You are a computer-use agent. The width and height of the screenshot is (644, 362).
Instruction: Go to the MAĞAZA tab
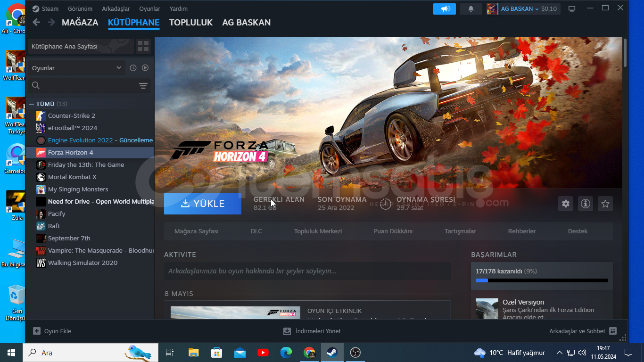pyautogui.click(x=80, y=23)
